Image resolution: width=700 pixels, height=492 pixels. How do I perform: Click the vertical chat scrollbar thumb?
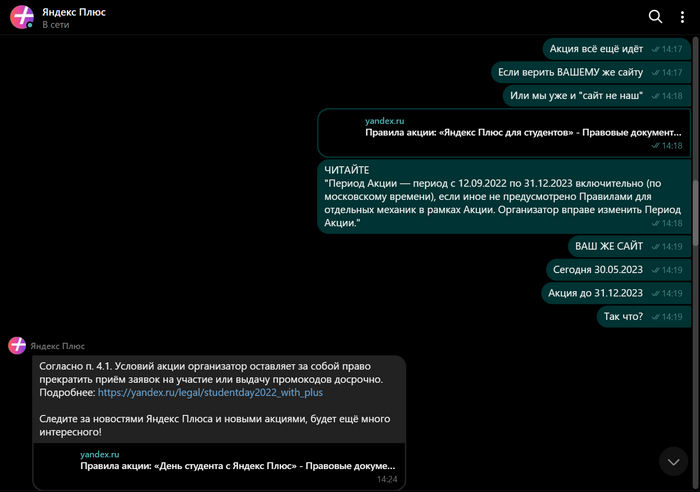click(696, 212)
